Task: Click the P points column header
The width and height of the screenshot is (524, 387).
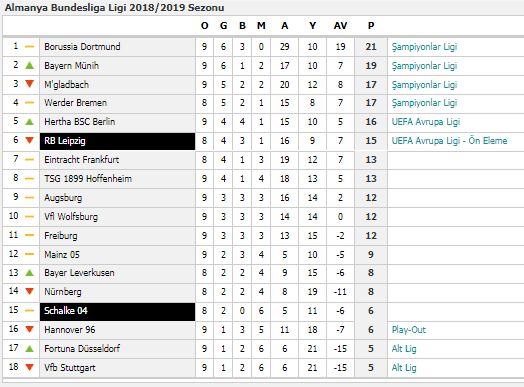Action: tap(371, 26)
